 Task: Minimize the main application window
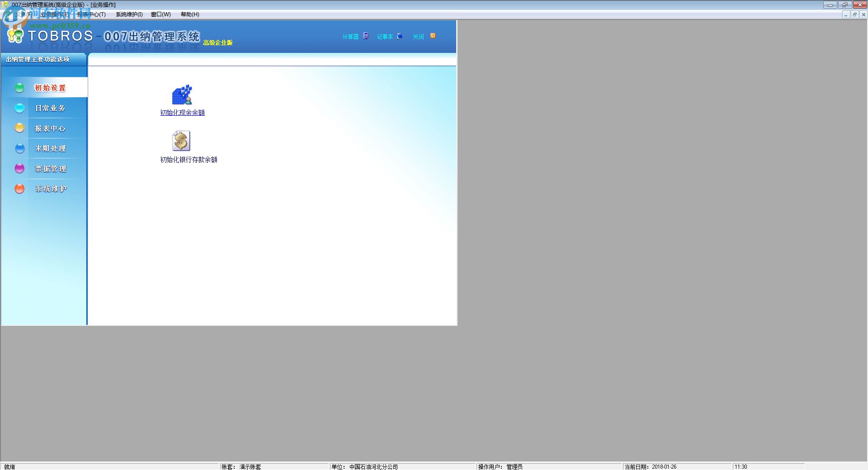[x=830, y=5]
